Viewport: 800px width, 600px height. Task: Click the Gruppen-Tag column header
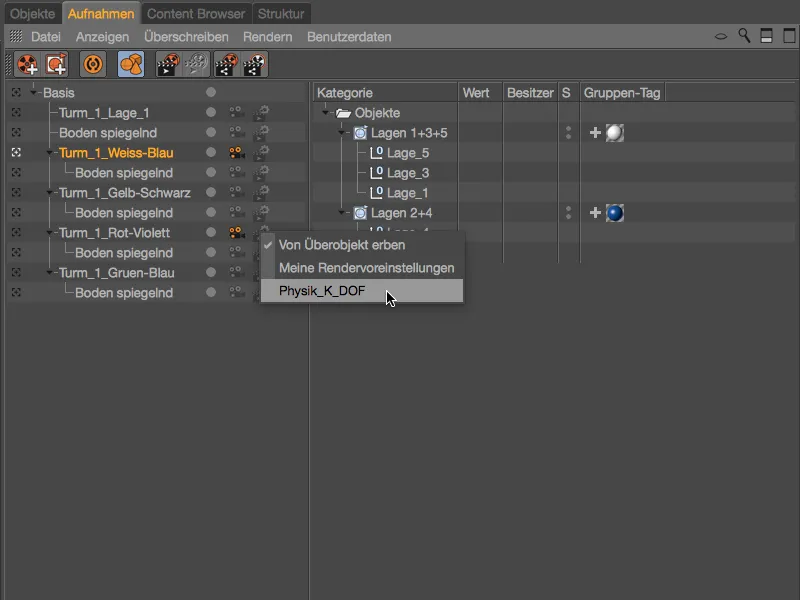pos(622,93)
